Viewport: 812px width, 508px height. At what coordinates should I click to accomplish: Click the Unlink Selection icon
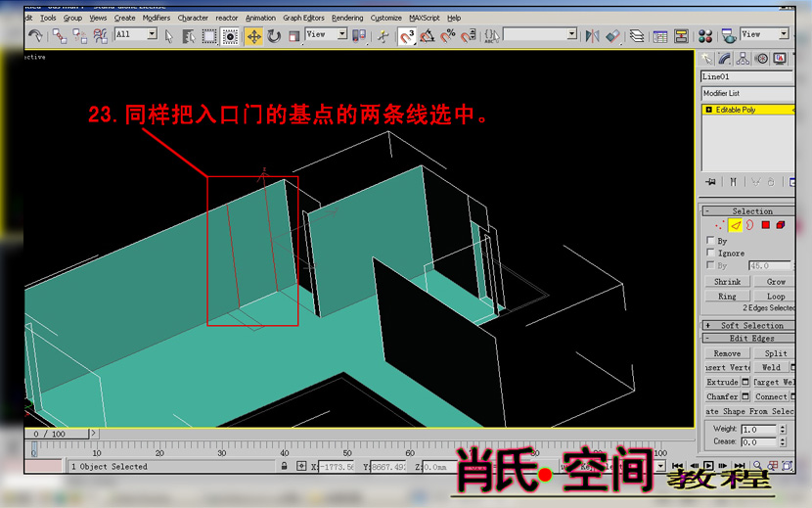click(x=80, y=36)
